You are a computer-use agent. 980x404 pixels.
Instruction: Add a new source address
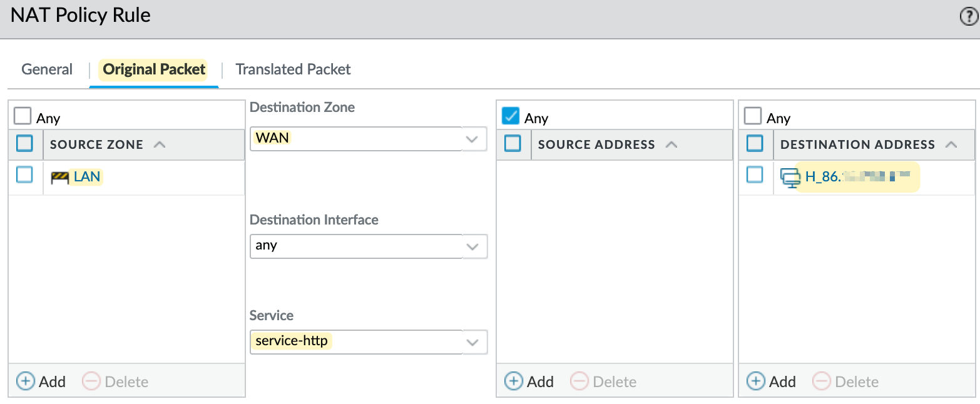pos(529,381)
